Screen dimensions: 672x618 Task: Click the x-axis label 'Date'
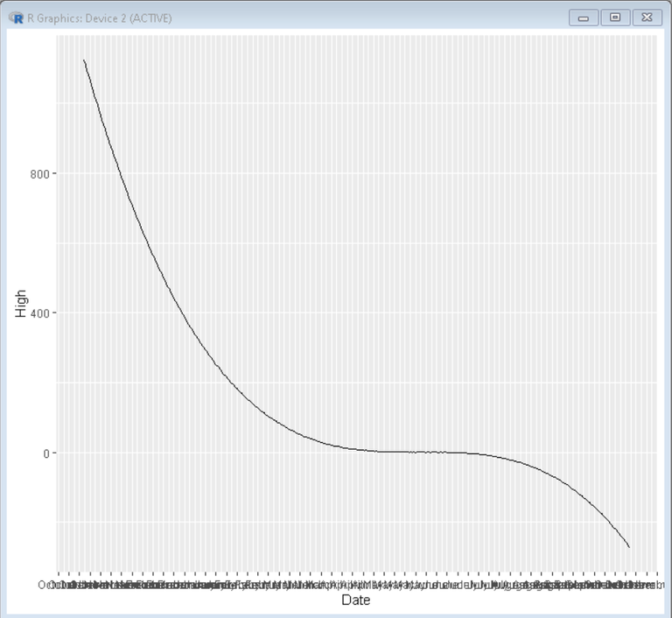click(x=356, y=600)
